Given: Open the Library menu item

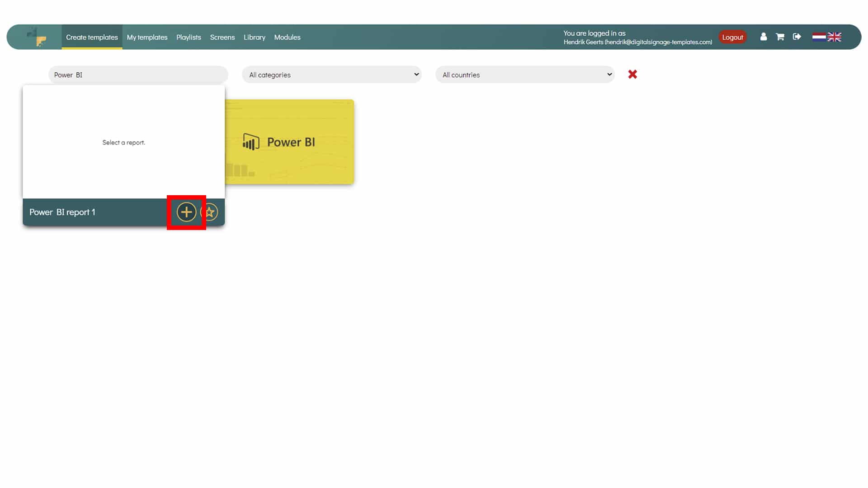Looking at the screenshot, I should click(255, 37).
